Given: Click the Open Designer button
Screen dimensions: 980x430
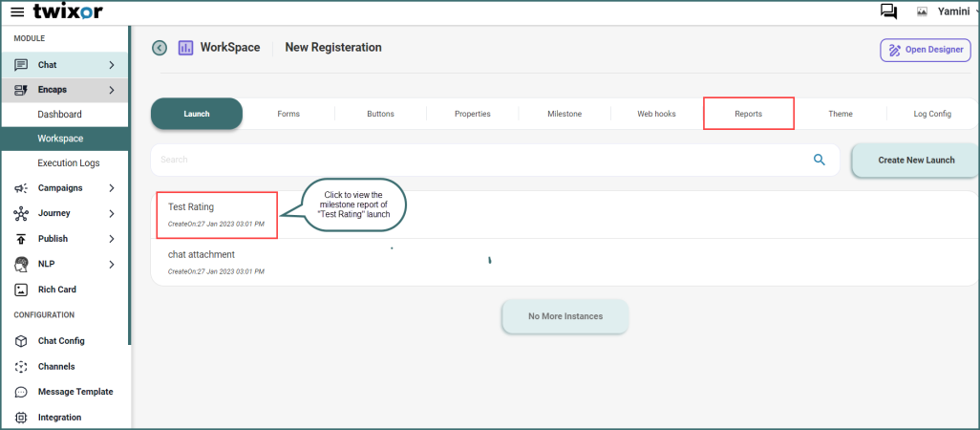Looking at the screenshot, I should tap(925, 50).
